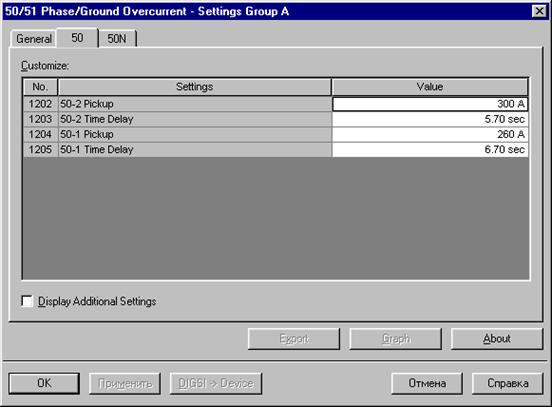Click the DIGSI -> Device button
This screenshot has height=407, width=552.
point(216,383)
